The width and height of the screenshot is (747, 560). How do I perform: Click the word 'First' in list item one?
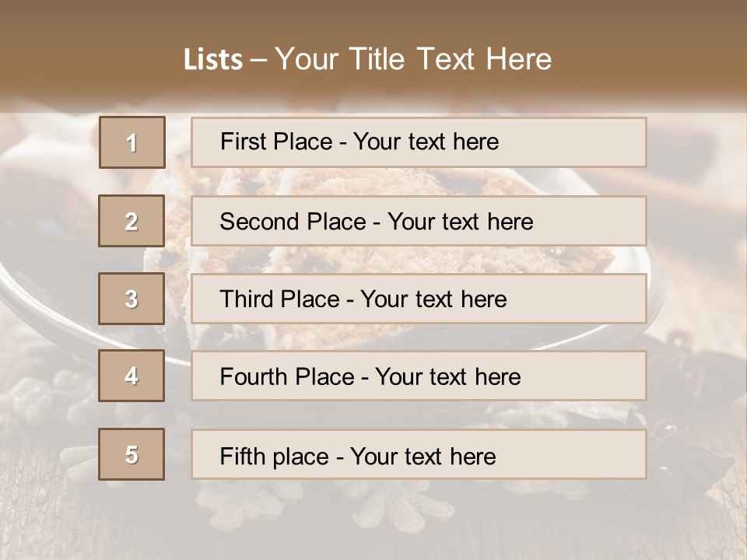click(241, 142)
